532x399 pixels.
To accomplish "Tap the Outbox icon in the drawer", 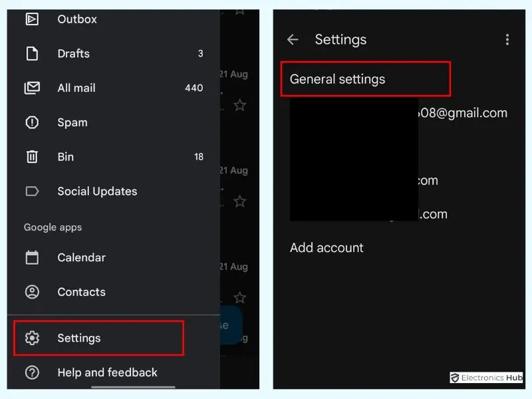I will coord(32,19).
